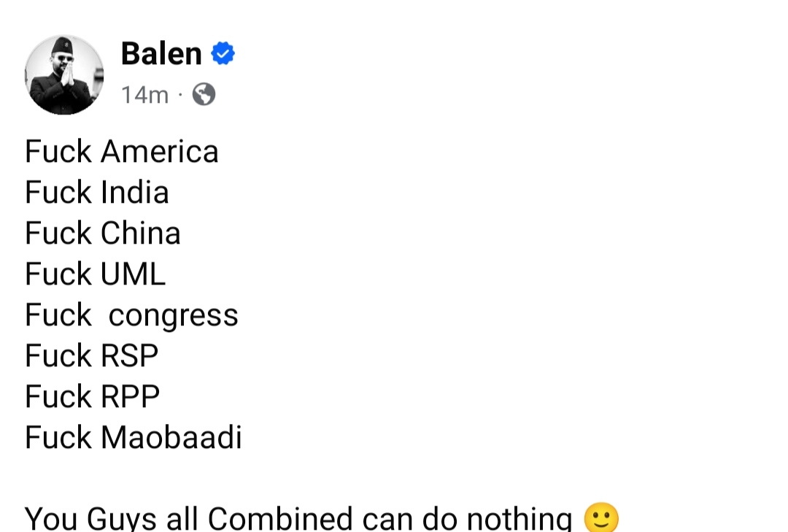This screenshot has width=788, height=532.
Task: Click the blue verified badge icon
Action: pyautogui.click(x=223, y=53)
